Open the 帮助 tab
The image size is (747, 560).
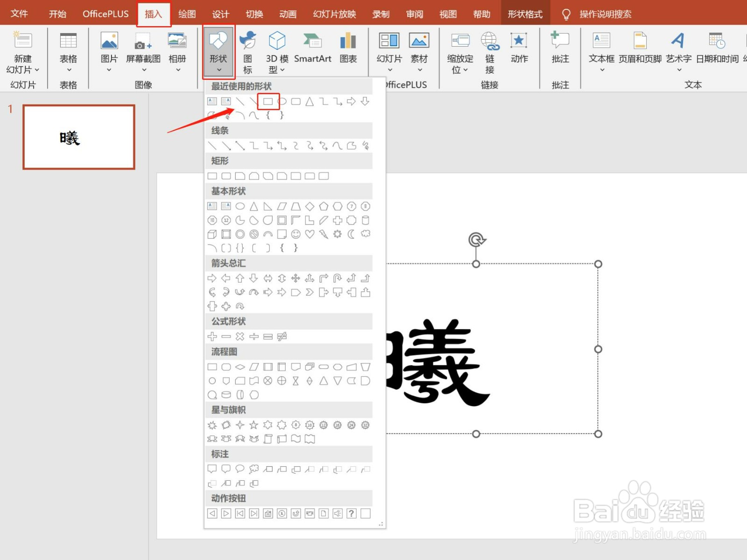[x=482, y=14]
